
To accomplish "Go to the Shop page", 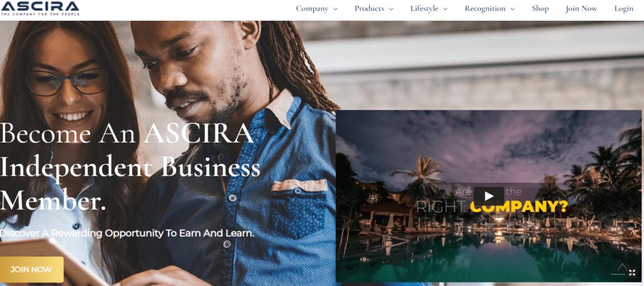I will click(x=540, y=9).
